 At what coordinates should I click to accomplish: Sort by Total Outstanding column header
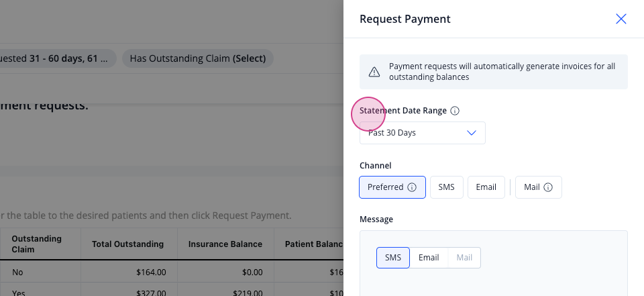(x=127, y=244)
